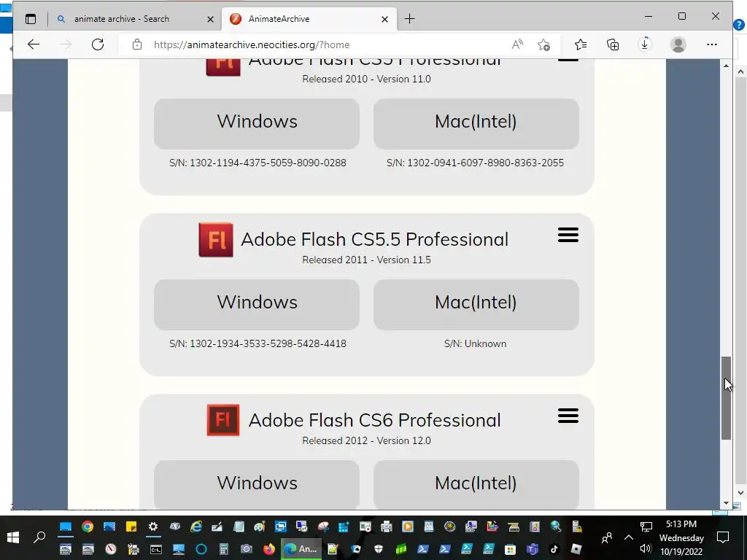Screen dimensions: 747x560
Task: Show browser Downloads
Action: pyautogui.click(x=645, y=44)
